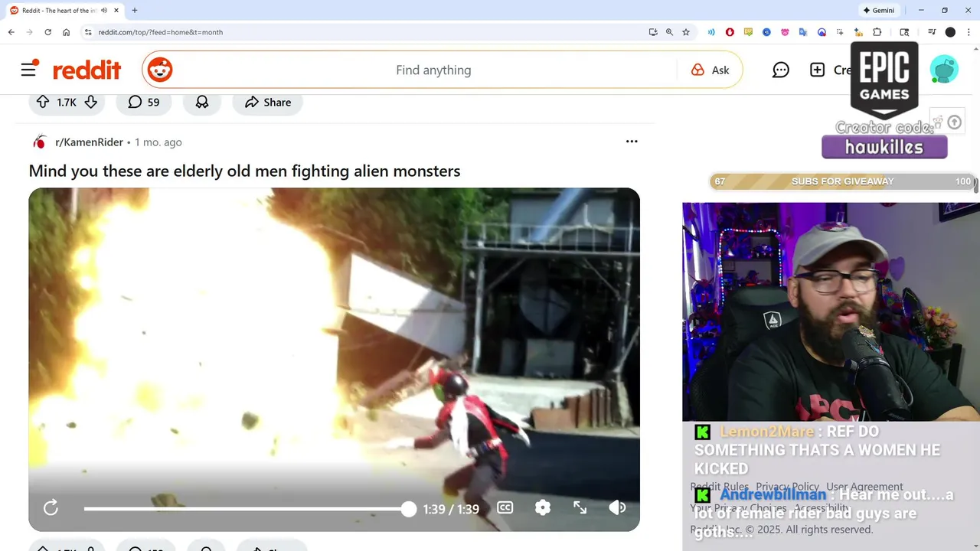Go to the Reddit home logo
The height and width of the screenshot is (551, 980).
click(x=87, y=70)
